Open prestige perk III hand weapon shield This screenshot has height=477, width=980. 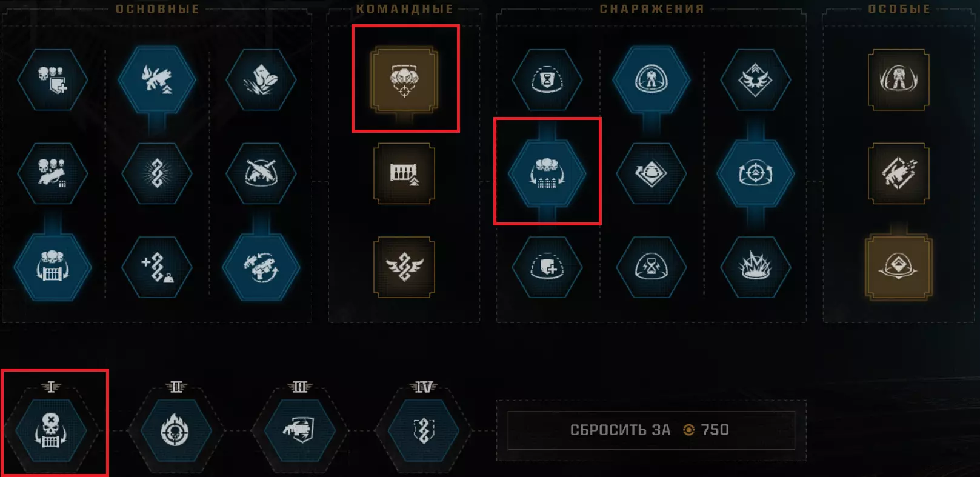tap(300, 431)
